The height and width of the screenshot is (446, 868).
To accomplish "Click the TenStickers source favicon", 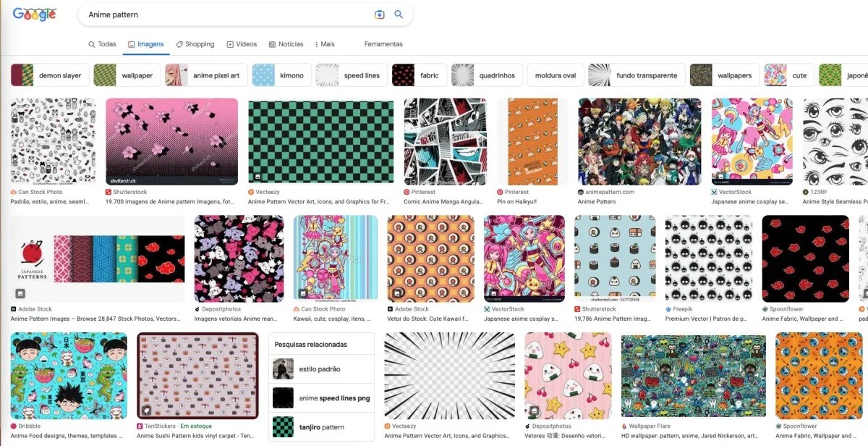I will point(140,426).
